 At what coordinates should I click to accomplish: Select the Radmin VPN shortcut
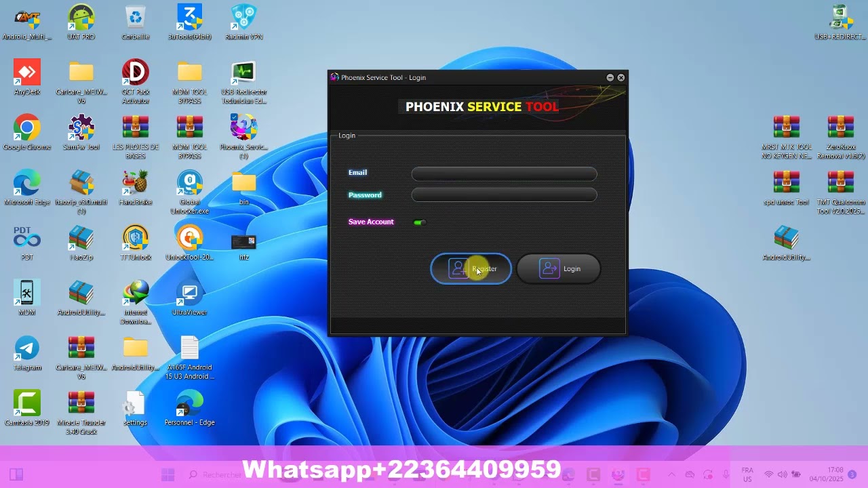pyautogui.click(x=244, y=22)
